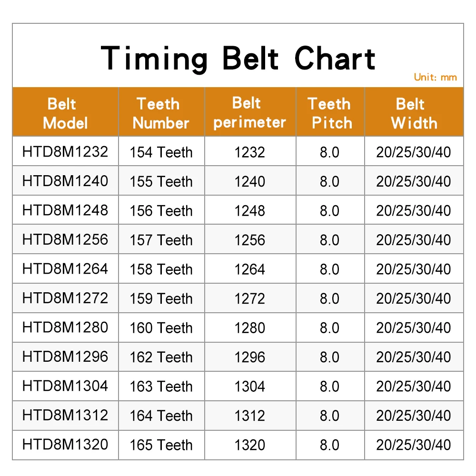
Task: Click the Teeth Pitch column header
Action: coord(330,112)
